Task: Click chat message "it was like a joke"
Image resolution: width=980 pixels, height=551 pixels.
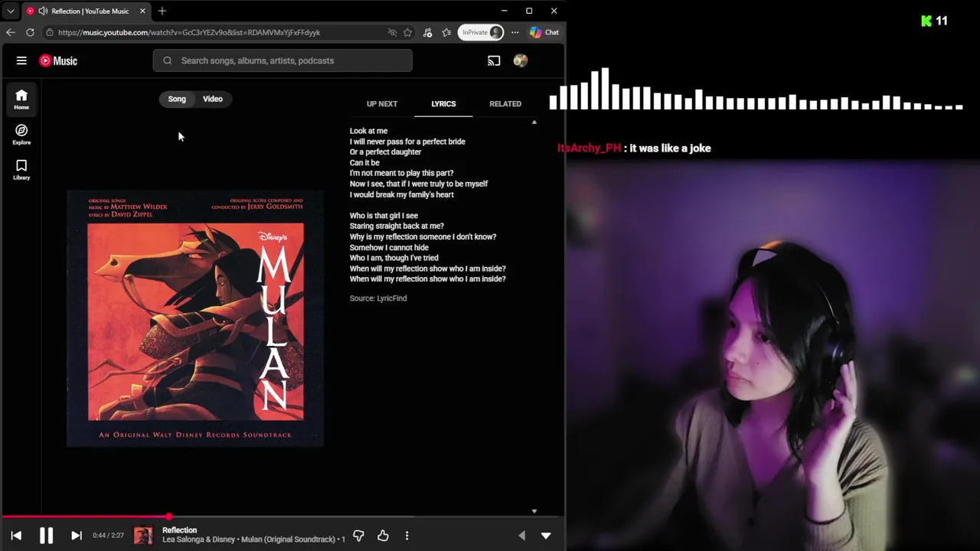Action: pyautogui.click(x=670, y=148)
